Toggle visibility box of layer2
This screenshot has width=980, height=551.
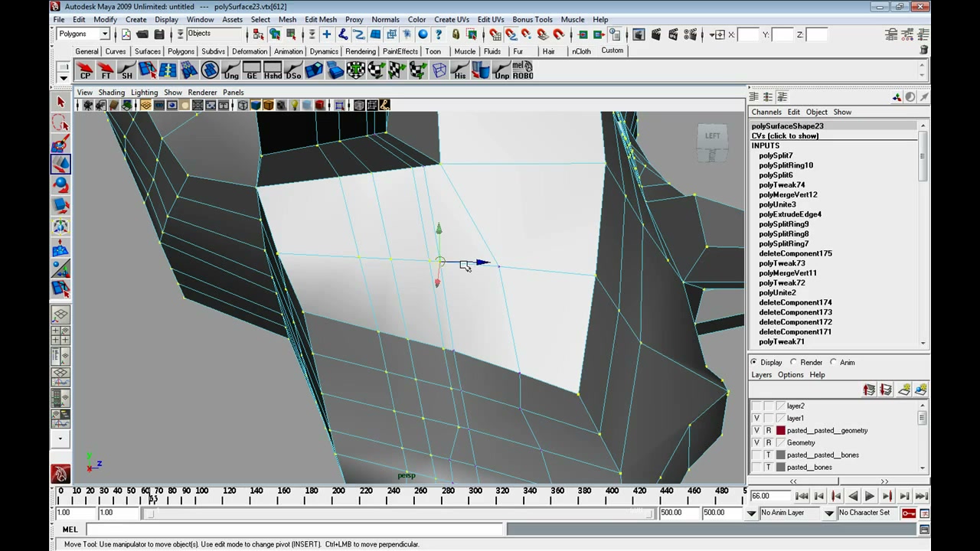click(x=756, y=406)
